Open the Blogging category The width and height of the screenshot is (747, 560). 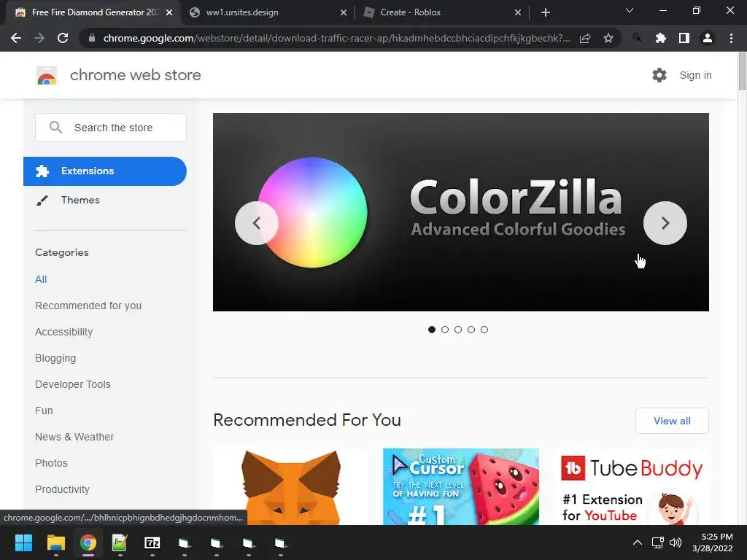click(x=55, y=358)
